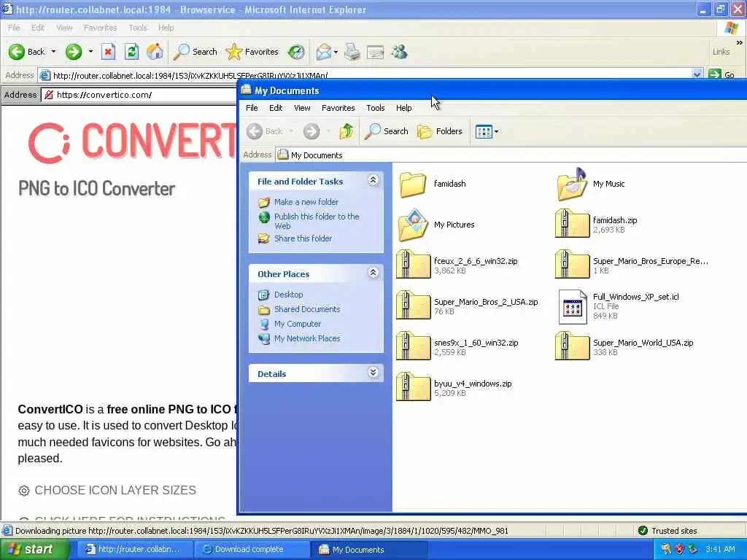Open Mail dropdown arrow in IE toolbar
Screen dimensions: 747x560
pos(336,52)
